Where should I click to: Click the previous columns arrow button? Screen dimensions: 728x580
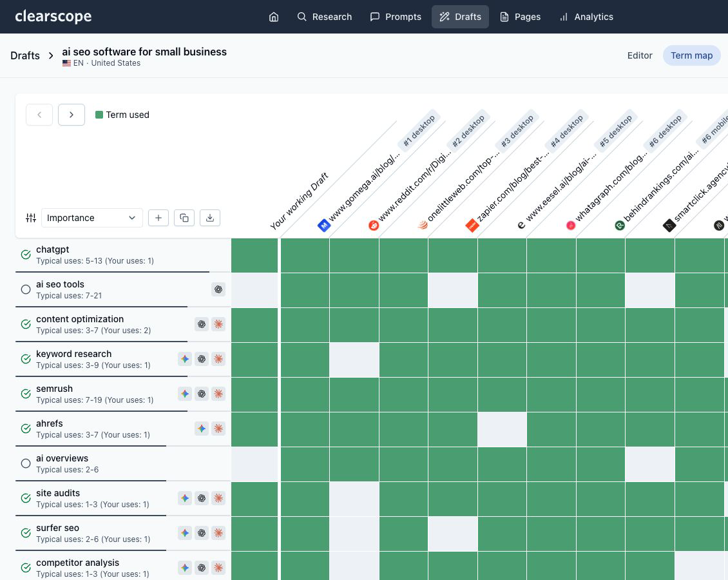(39, 115)
